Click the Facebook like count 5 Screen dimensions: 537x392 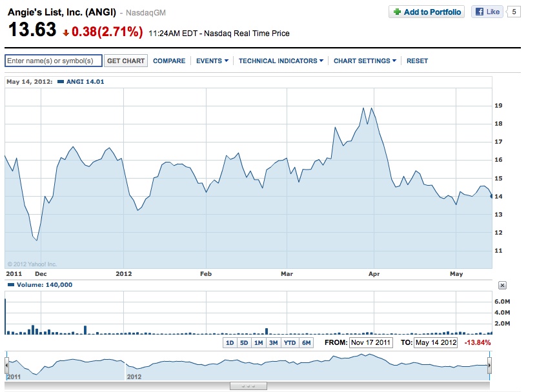click(514, 12)
